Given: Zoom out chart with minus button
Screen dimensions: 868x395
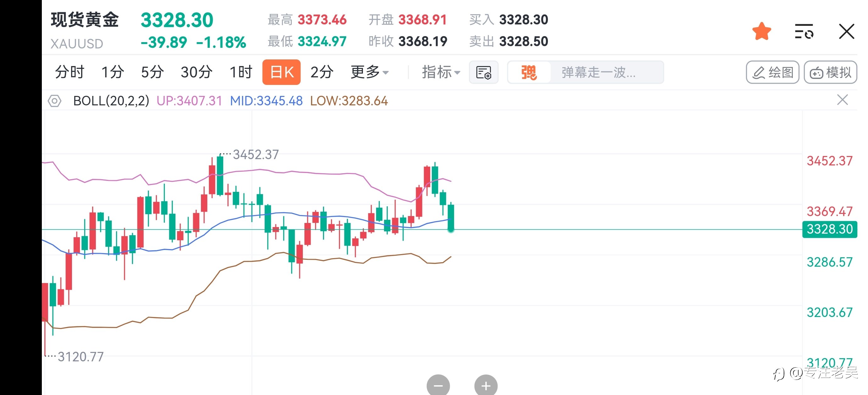Looking at the screenshot, I should pos(438,385).
